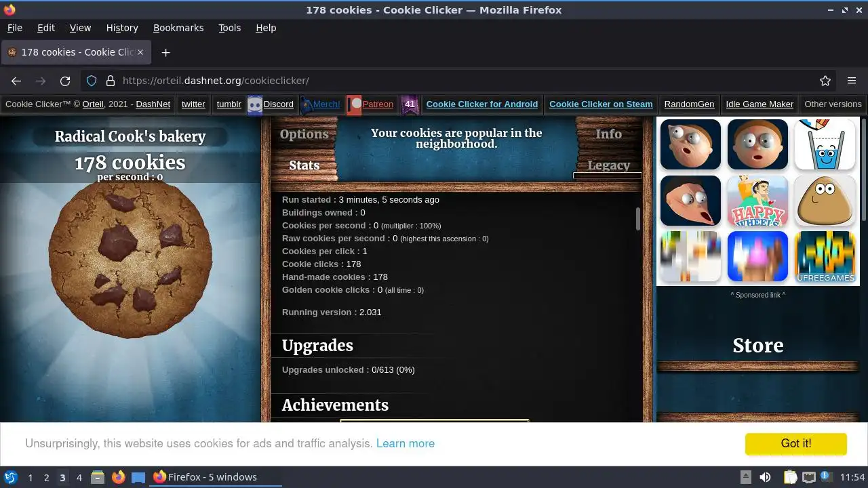Click the 'Running version : 2.031' text
Viewport: 868px width, 488px height.
(x=332, y=312)
